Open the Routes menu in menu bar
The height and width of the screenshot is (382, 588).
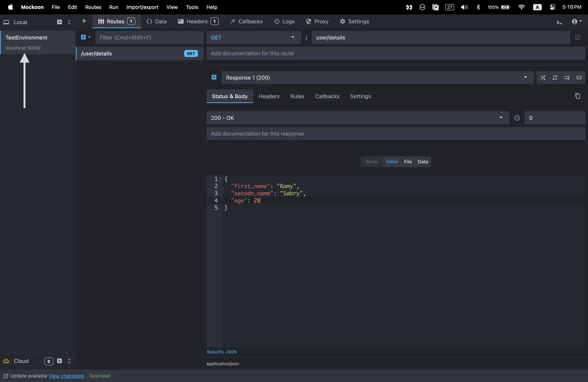(x=93, y=7)
